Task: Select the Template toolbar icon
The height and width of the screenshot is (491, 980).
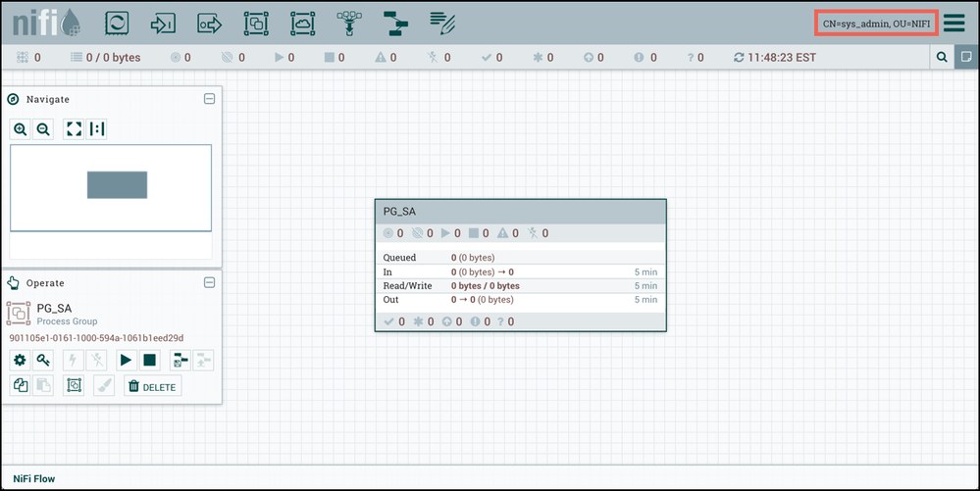Action: pyautogui.click(x=395, y=24)
